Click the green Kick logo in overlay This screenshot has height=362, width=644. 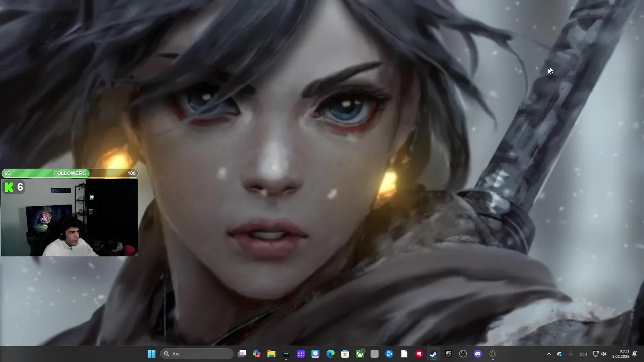point(9,187)
